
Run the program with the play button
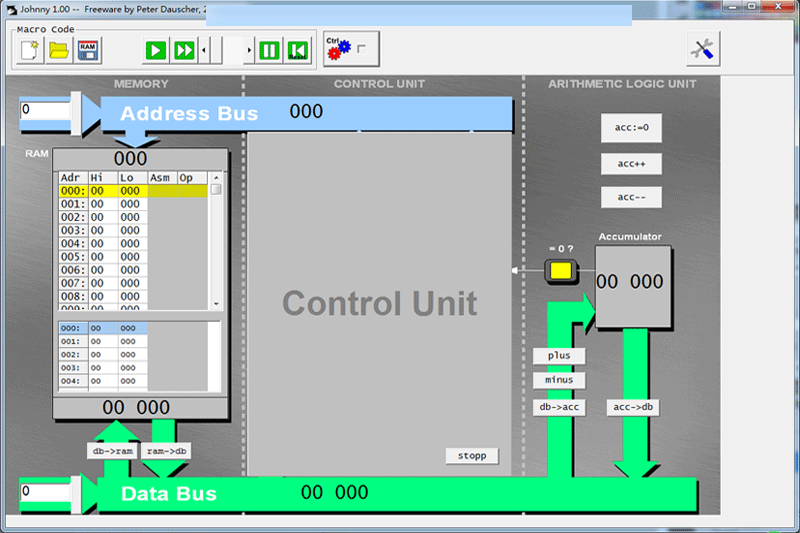point(155,50)
